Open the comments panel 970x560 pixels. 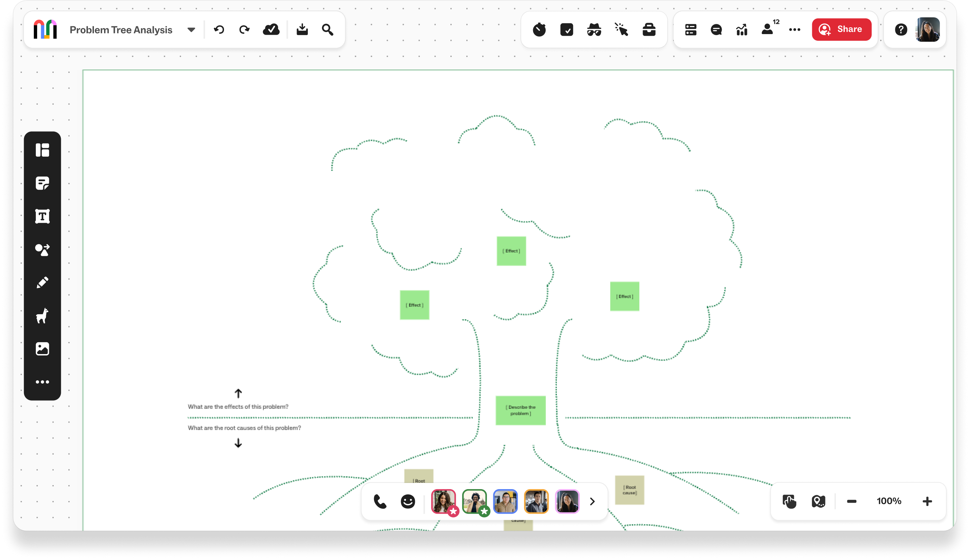point(716,30)
